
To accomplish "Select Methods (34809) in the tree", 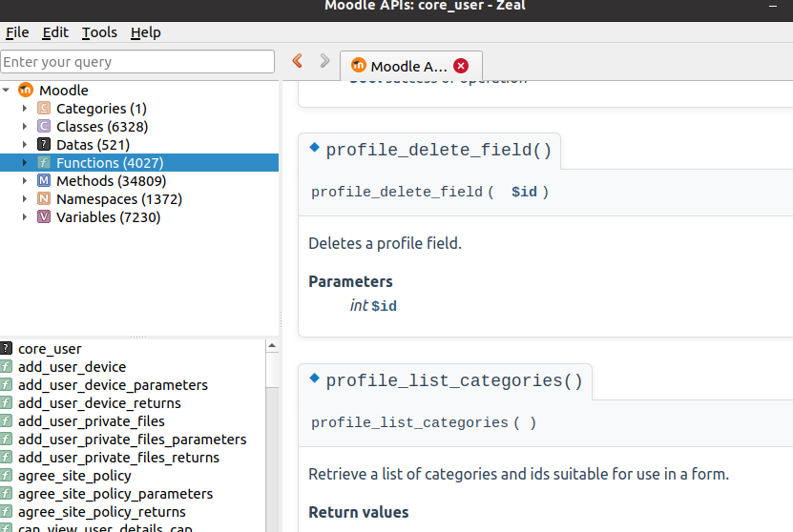I will tap(112, 181).
